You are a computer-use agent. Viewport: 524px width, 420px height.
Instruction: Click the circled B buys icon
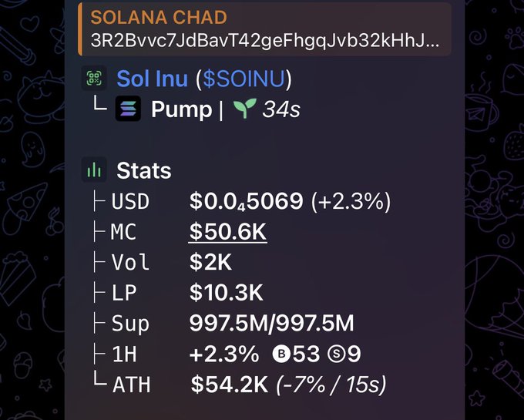coord(281,354)
